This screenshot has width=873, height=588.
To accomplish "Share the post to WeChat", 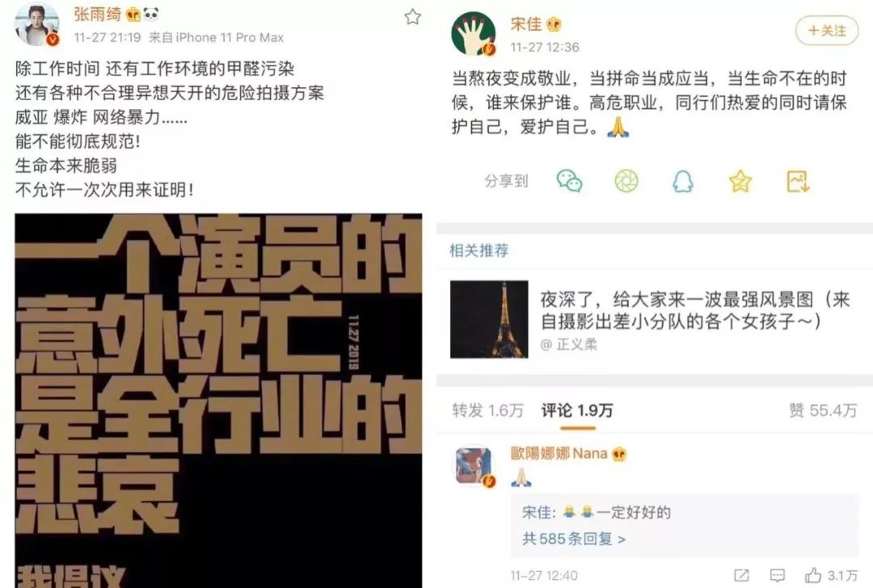I will point(570,181).
